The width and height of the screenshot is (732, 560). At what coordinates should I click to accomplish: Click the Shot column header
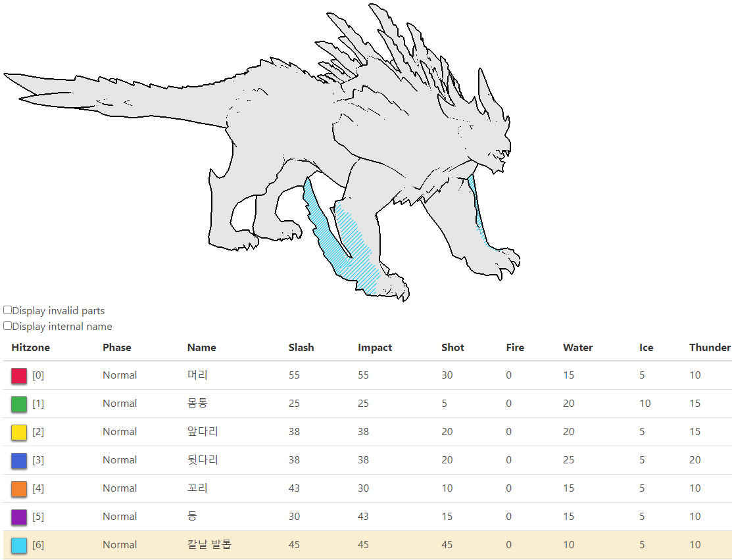tap(453, 347)
